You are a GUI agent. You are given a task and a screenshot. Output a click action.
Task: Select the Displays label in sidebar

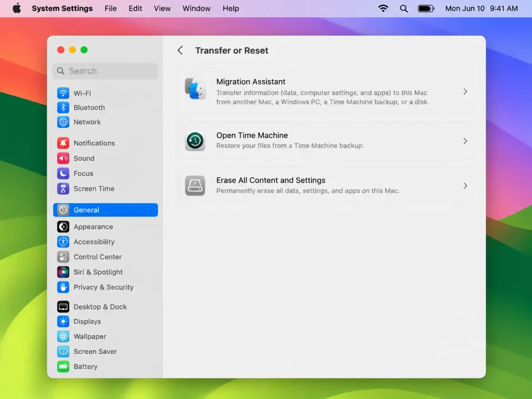click(87, 321)
